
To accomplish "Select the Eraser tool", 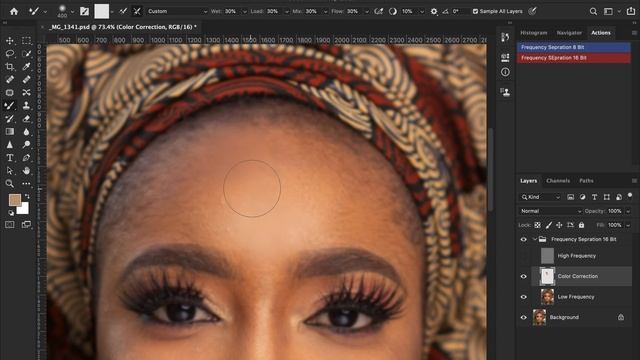I will (27, 119).
